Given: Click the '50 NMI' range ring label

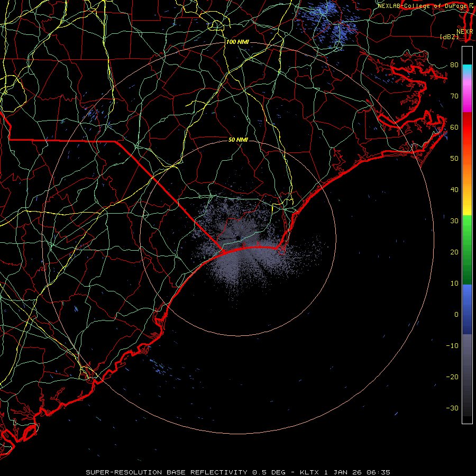Looking at the screenshot, I should point(239,140).
